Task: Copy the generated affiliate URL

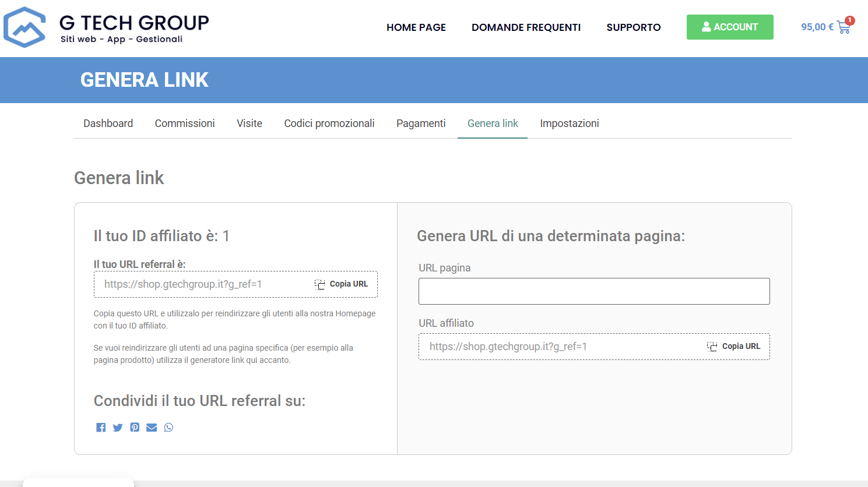Action: (735, 347)
